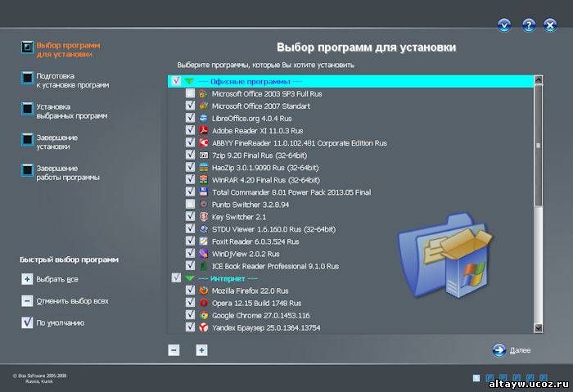Click the STDU Viewer icon
Viewport: 573px width, 392px height.
coord(203,229)
